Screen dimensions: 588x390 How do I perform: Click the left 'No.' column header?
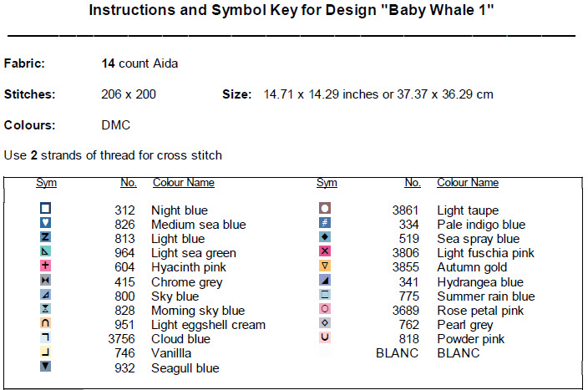tap(128, 182)
